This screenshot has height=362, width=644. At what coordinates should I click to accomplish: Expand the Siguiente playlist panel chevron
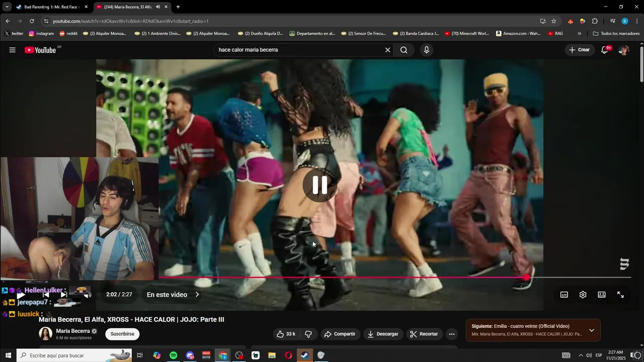(x=592, y=330)
